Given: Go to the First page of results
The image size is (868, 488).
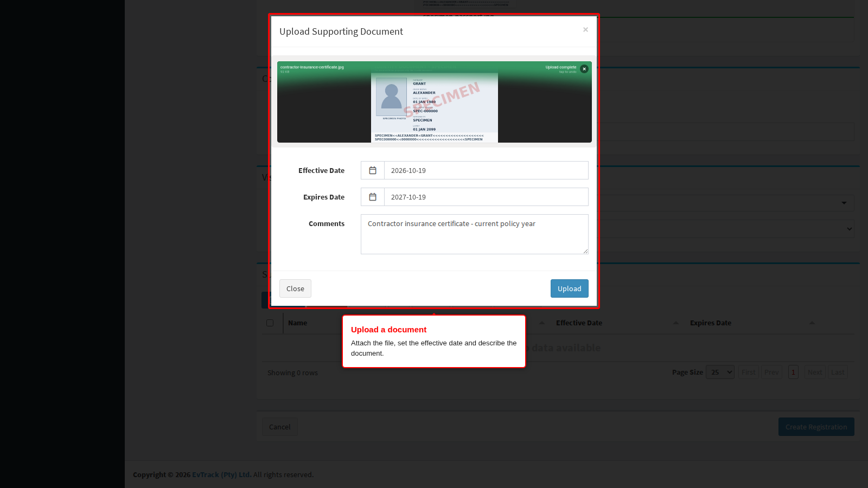Looking at the screenshot, I should (x=748, y=372).
